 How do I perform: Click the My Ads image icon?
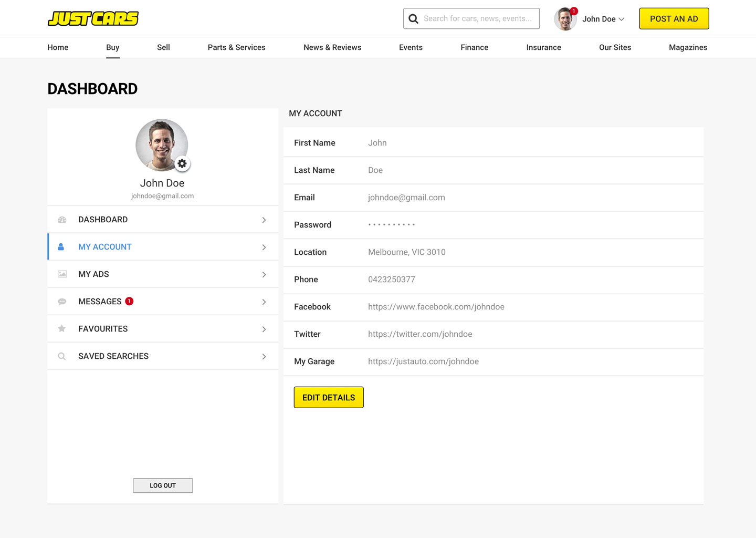[62, 274]
